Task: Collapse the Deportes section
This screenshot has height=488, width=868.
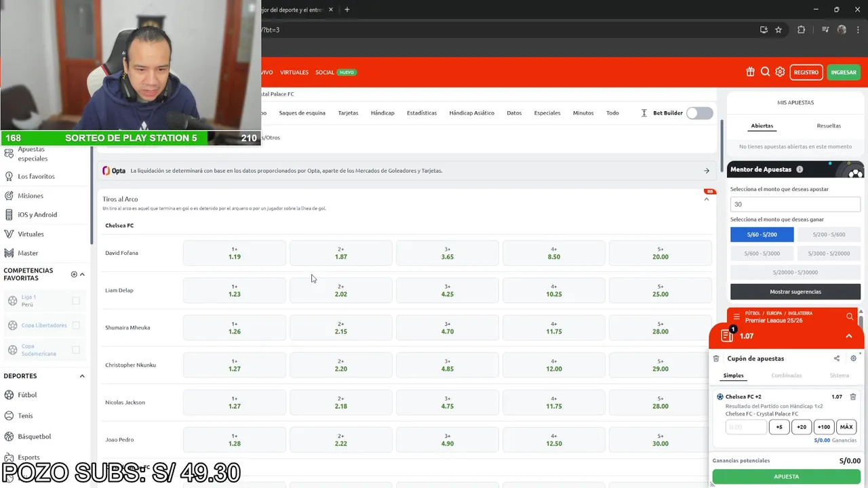Action: [x=82, y=376]
